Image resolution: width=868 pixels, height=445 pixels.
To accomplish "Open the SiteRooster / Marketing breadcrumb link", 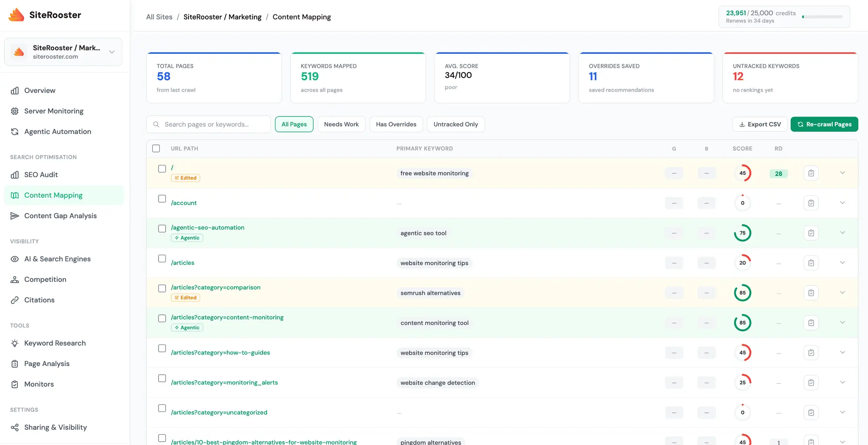I will pos(223,17).
